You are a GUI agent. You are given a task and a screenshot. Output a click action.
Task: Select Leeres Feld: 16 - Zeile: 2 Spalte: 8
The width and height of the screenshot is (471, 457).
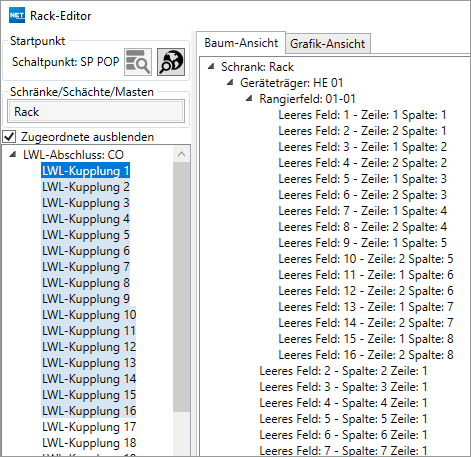pos(366,355)
